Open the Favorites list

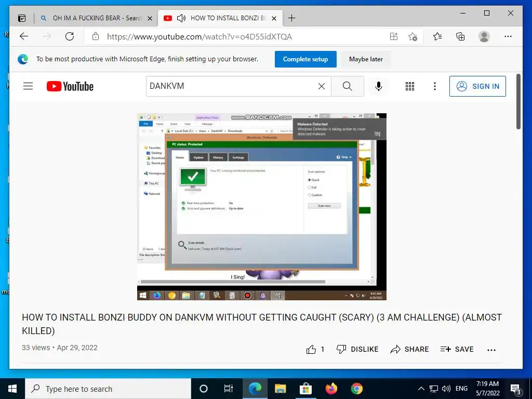(x=437, y=36)
